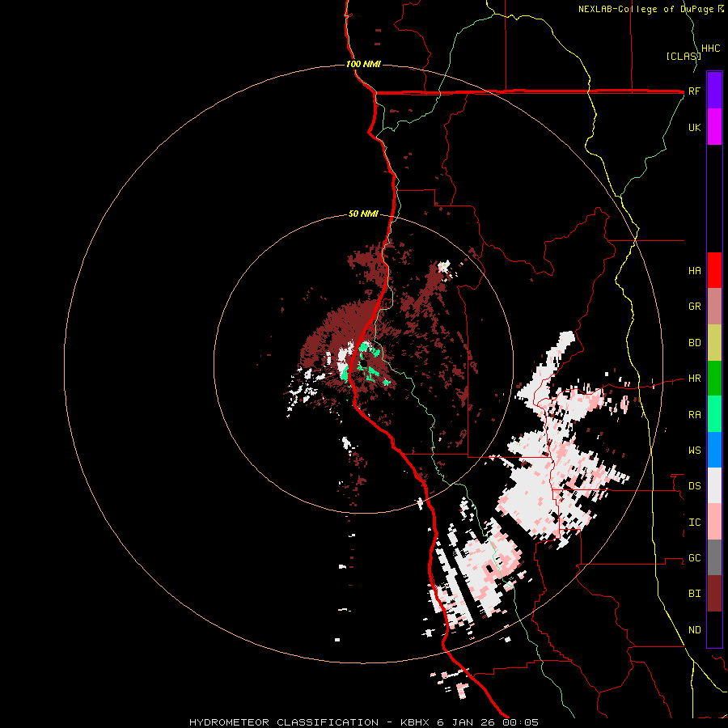The height and width of the screenshot is (728, 728).
Task: Click the RA legend label
Action: [x=694, y=415]
